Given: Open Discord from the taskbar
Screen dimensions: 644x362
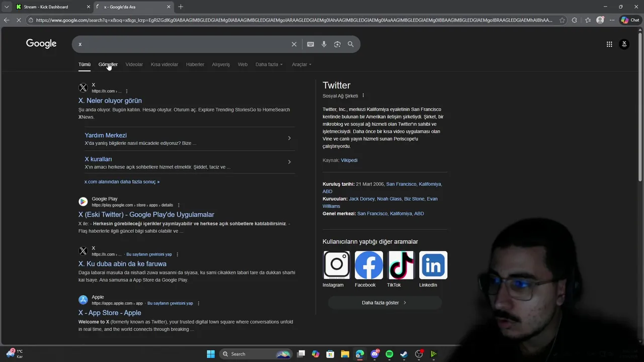Looking at the screenshot, I should click(375, 354).
